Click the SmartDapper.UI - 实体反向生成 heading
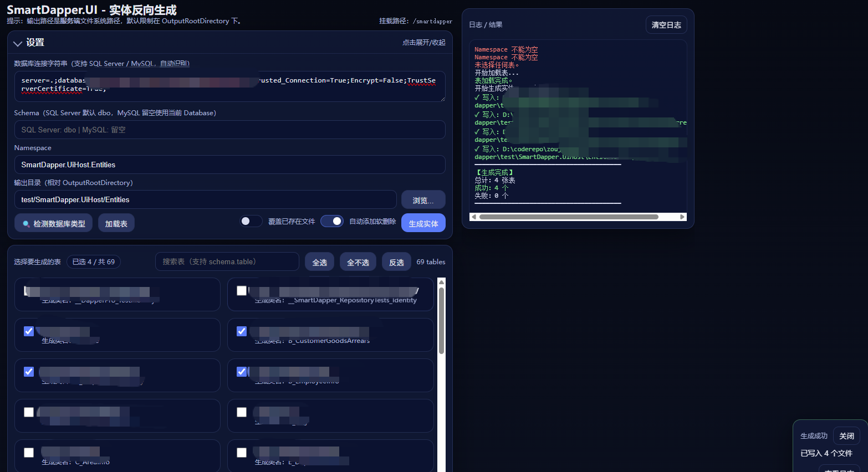This screenshot has width=868, height=472. pos(91,10)
